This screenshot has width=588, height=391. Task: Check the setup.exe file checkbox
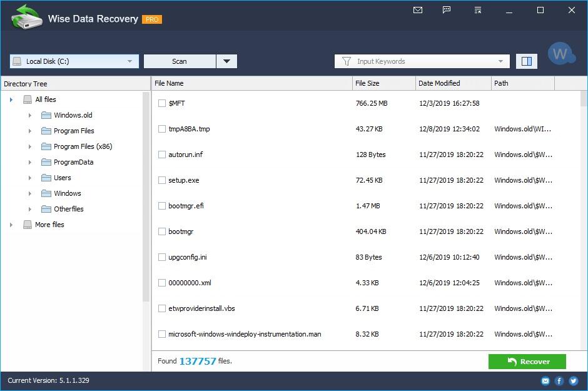(161, 180)
